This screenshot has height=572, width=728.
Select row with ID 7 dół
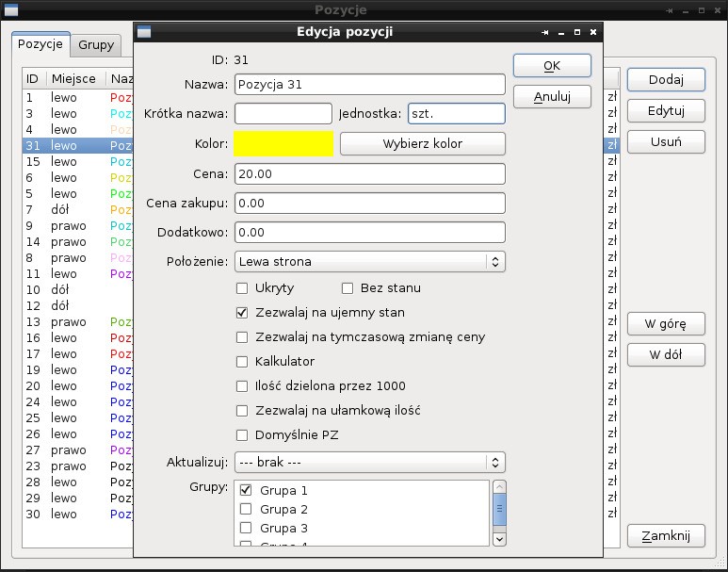point(78,209)
